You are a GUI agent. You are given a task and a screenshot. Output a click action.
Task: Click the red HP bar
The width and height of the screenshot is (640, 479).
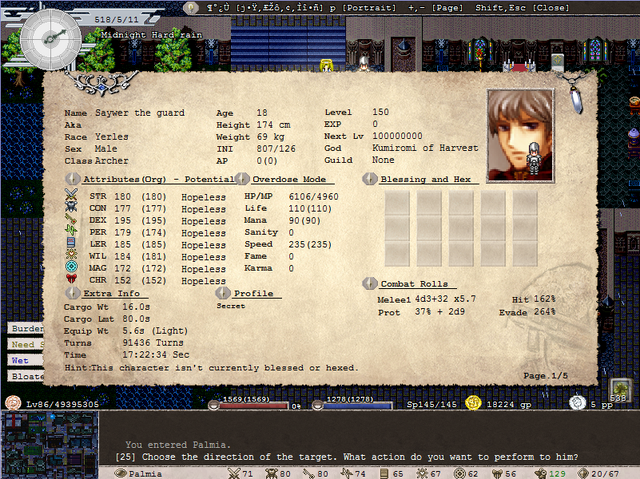click(x=253, y=406)
